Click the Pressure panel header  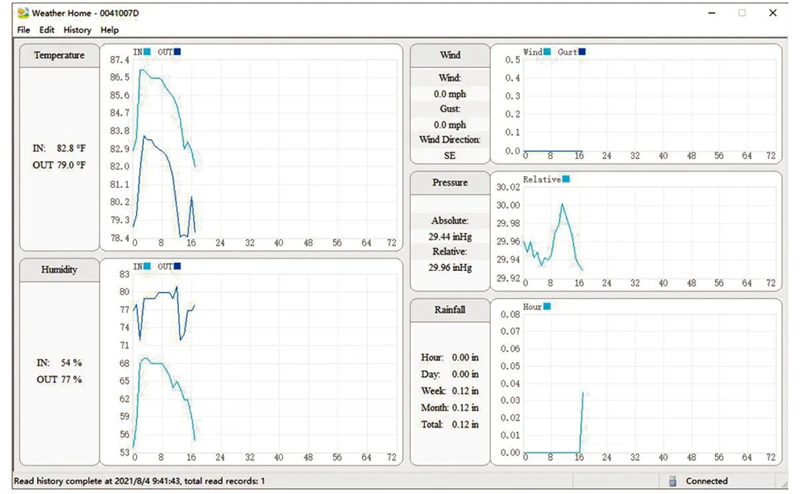click(450, 182)
